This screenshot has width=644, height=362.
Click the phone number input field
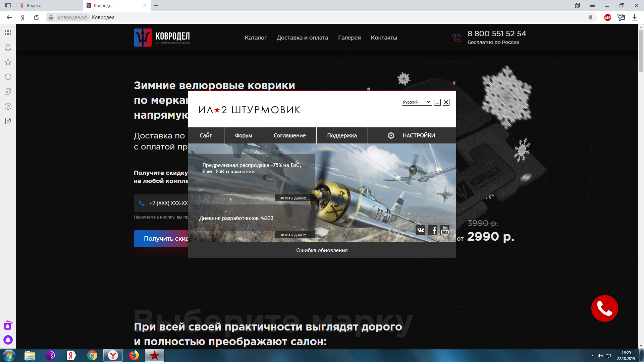coord(164,203)
